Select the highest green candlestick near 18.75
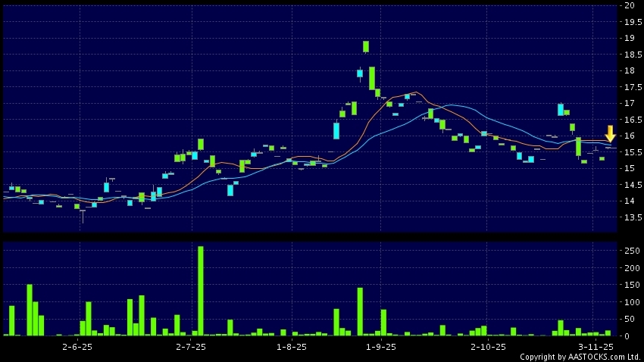 [366, 47]
